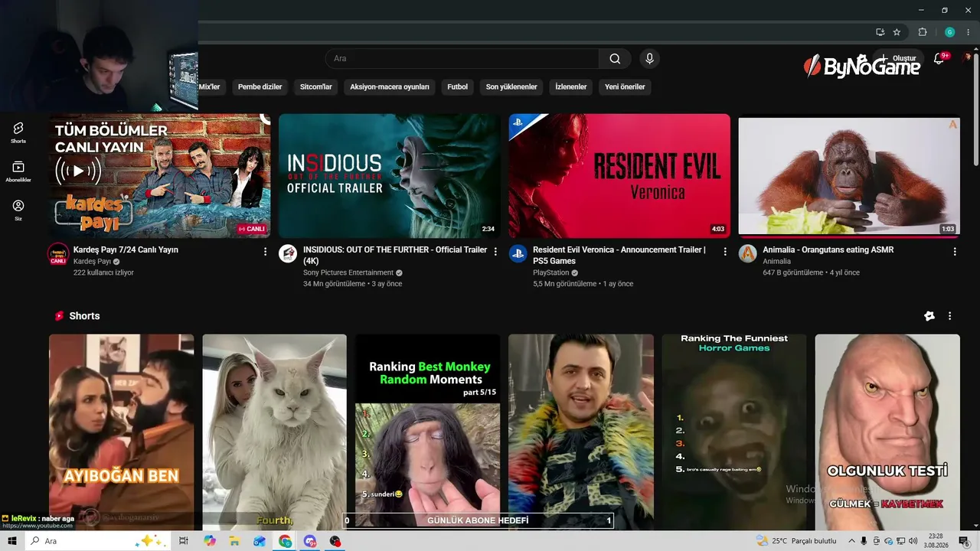Open the white Maine Coon cat short

(275, 432)
